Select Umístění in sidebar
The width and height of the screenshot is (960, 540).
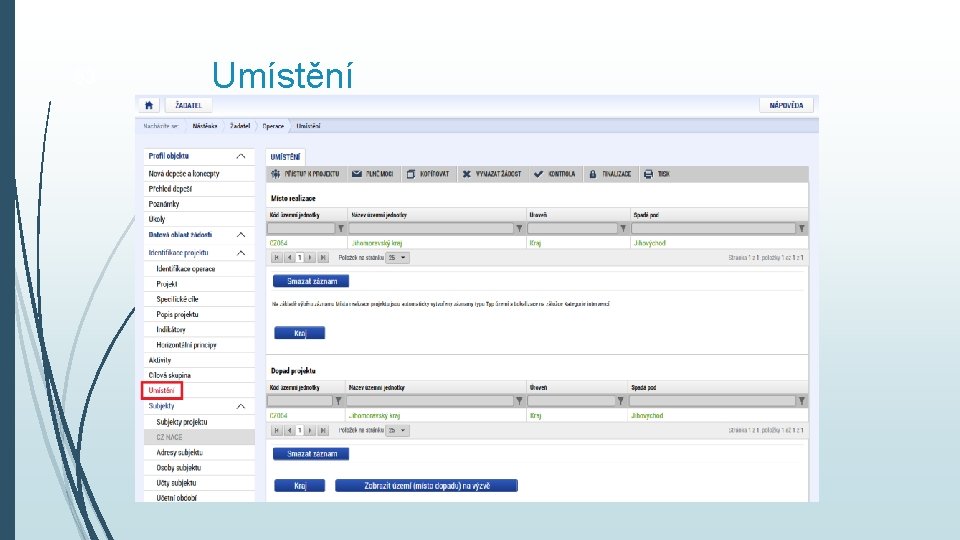(x=162, y=391)
